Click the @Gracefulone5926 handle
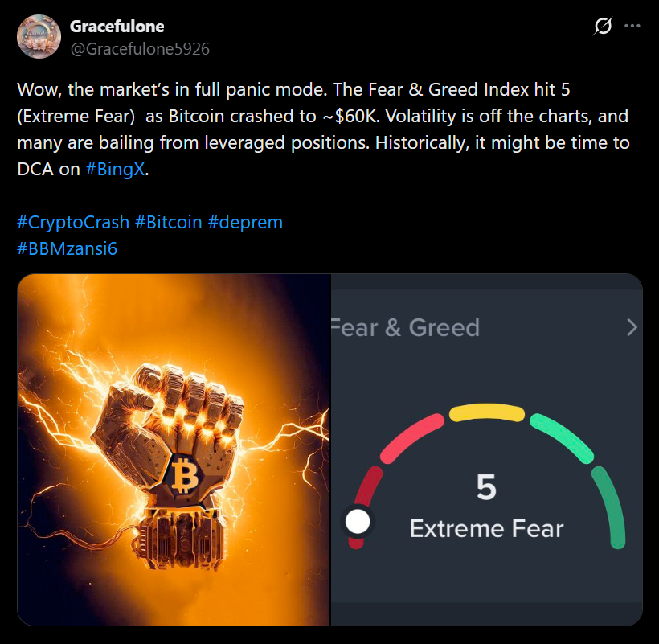The width and height of the screenshot is (659, 644). point(140,49)
